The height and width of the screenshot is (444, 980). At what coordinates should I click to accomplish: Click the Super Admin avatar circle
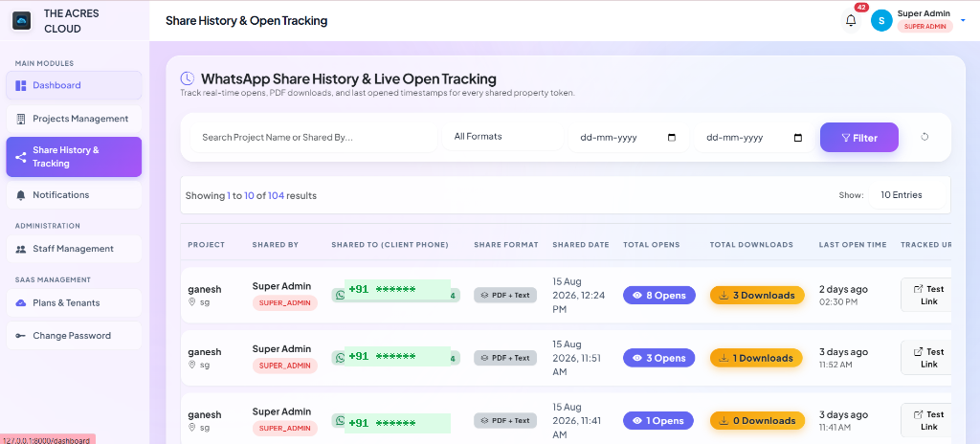click(881, 21)
